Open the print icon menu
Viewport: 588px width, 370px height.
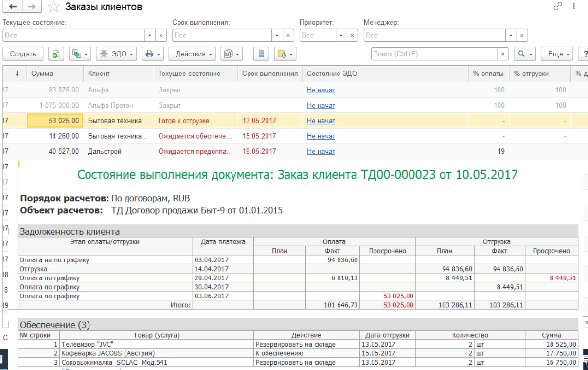click(152, 54)
